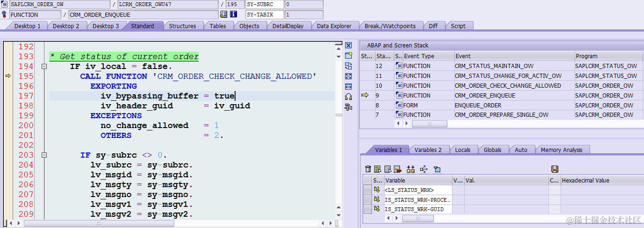This screenshot has height=228, width=644.
Task: Click Event Type column header in stack
Action: pos(428,56)
